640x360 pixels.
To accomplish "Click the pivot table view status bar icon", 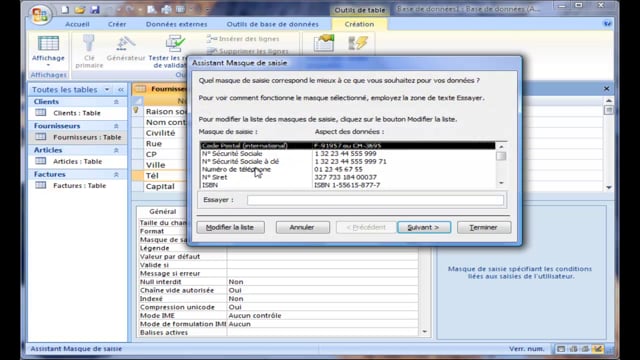I will 573,349.
